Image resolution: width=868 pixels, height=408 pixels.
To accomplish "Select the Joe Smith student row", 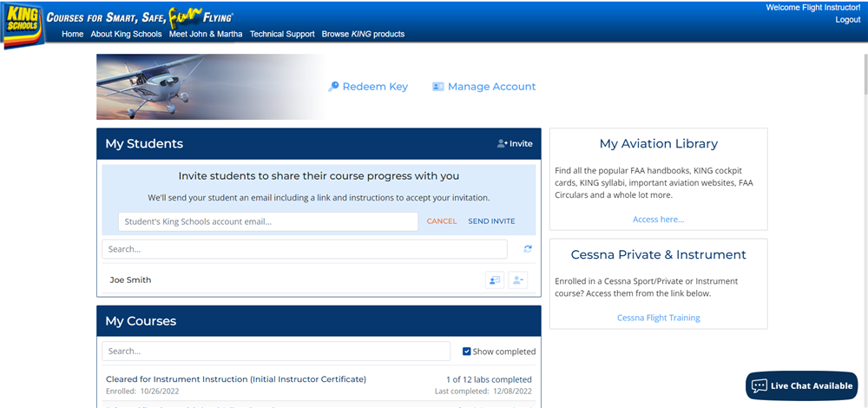I will click(319, 280).
